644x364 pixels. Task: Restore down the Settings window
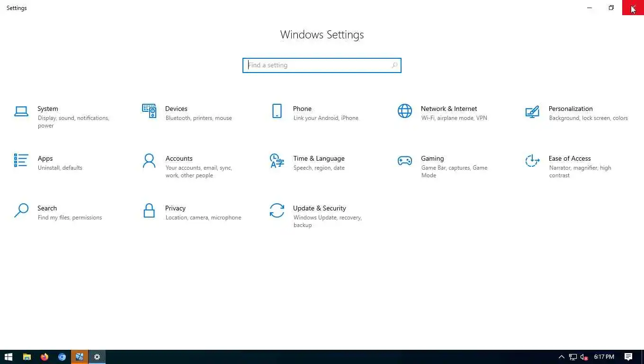611,8
